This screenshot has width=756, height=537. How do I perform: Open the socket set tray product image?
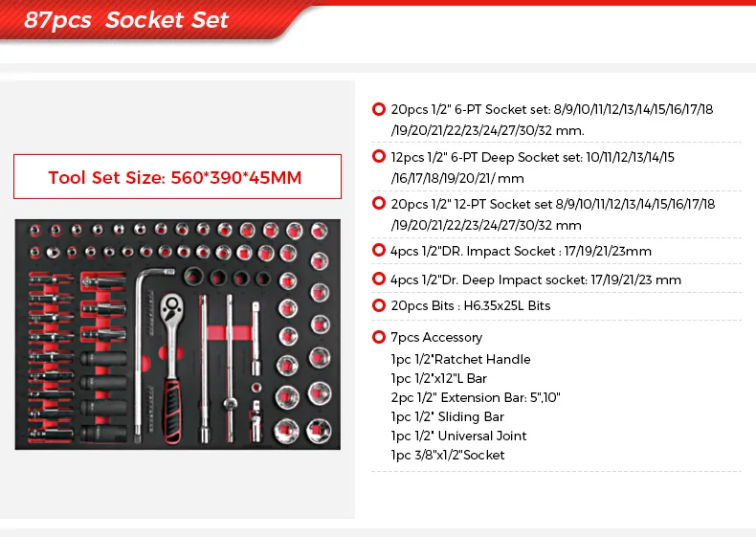pos(177,334)
